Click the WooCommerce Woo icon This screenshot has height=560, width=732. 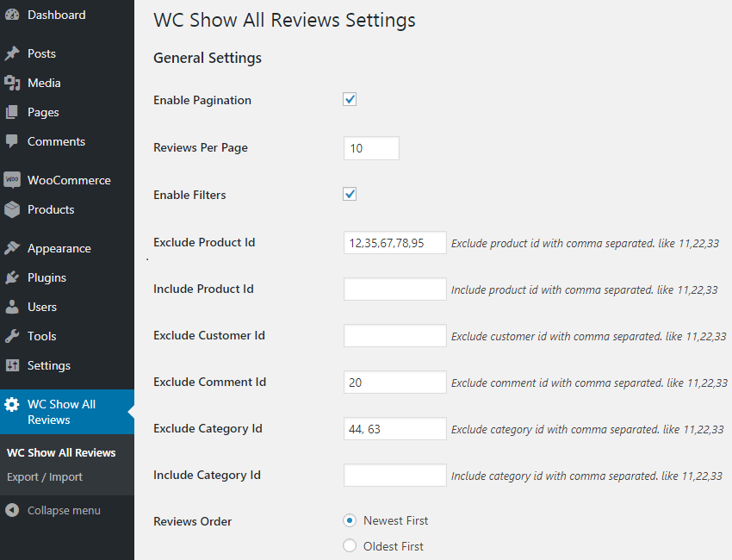tap(12, 180)
